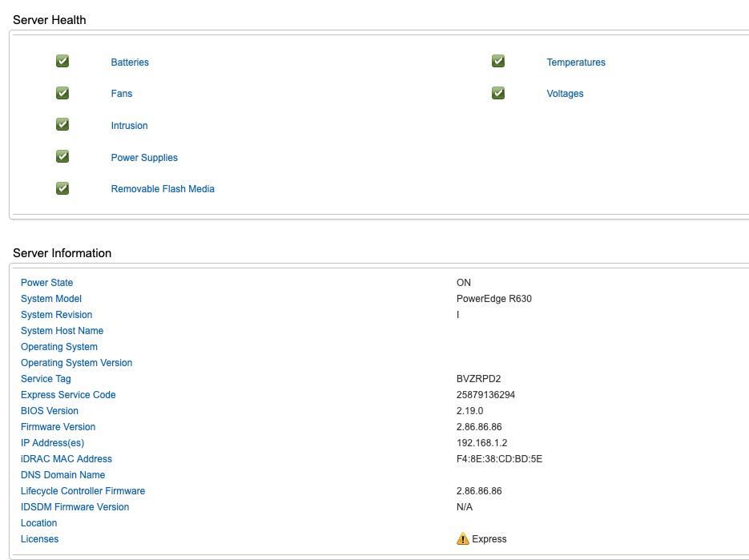Click the status icon beside Removable Flash Media
Screen dimensions: 749x560
pyautogui.click(x=62, y=189)
